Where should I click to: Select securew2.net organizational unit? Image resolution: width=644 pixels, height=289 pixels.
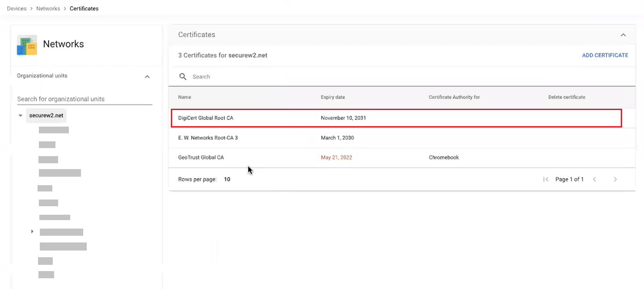point(46,115)
